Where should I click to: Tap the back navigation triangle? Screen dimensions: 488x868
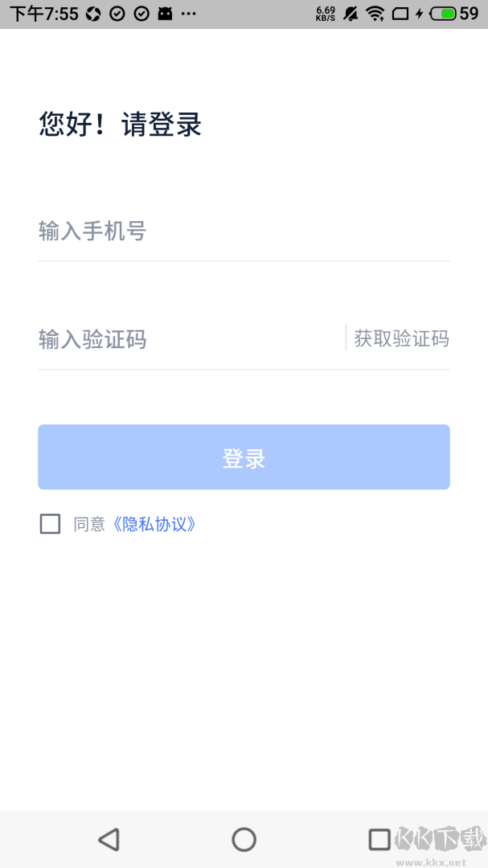(x=109, y=838)
